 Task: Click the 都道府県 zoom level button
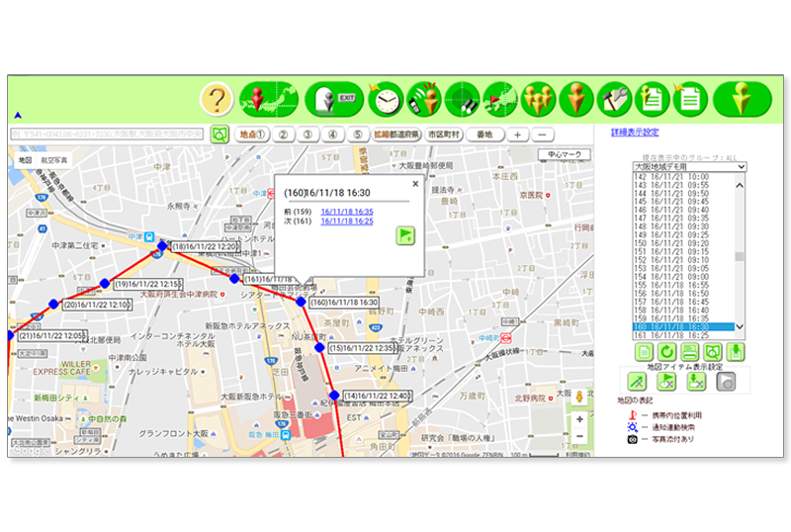click(396, 134)
